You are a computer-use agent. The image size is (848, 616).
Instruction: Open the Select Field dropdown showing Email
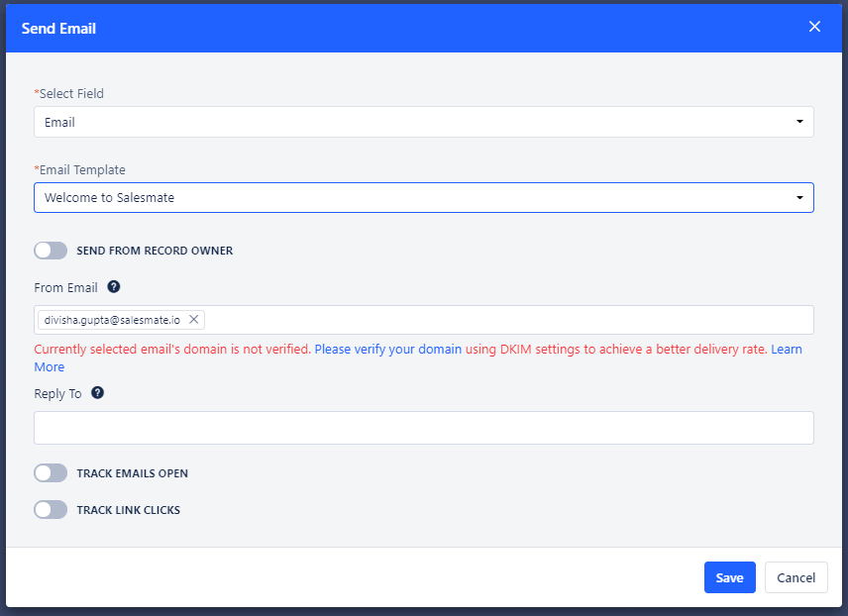pyautogui.click(x=423, y=122)
